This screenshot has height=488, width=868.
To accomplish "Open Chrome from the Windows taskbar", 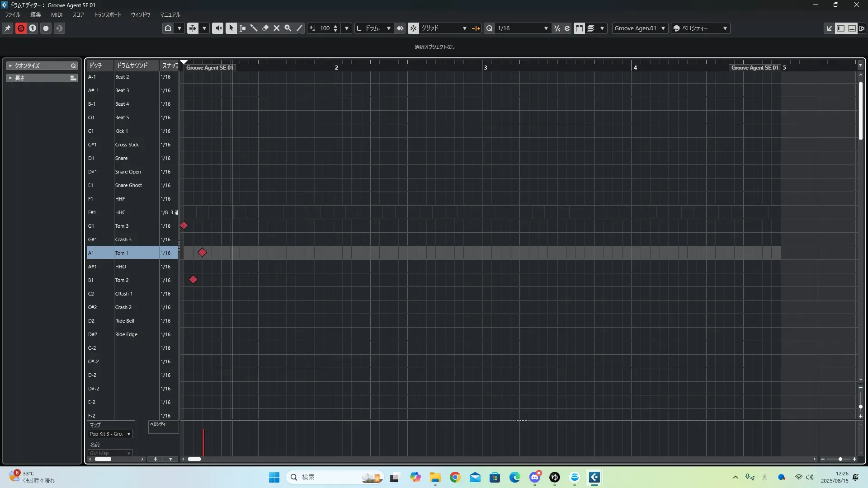I will [455, 477].
